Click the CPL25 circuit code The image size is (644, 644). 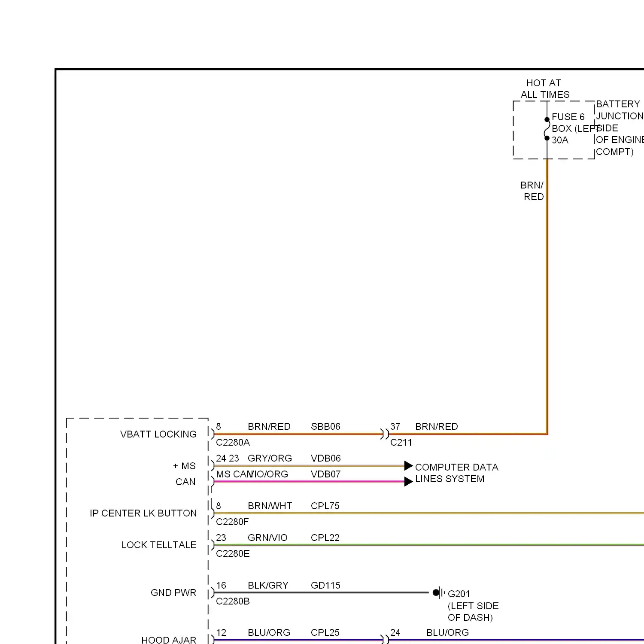325,632
